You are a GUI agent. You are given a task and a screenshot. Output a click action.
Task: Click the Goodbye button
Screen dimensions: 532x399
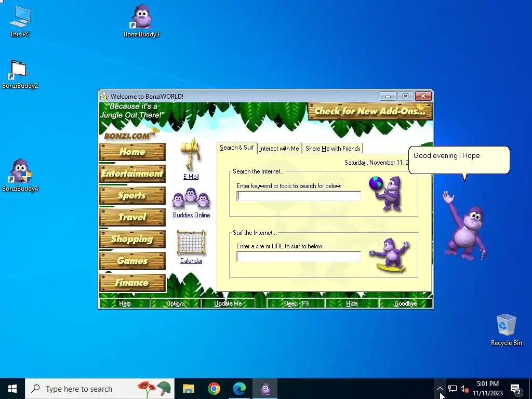(405, 303)
